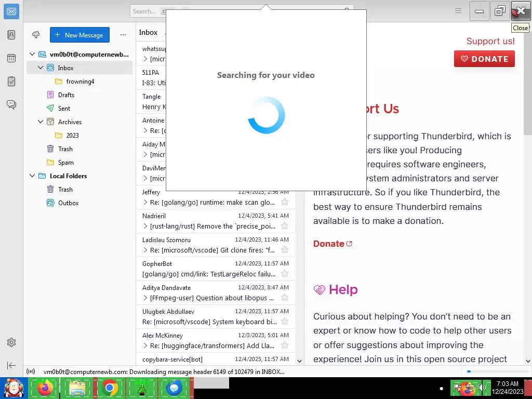Open the Chat space
This screenshot has width=532, height=399.
(x=11, y=104)
